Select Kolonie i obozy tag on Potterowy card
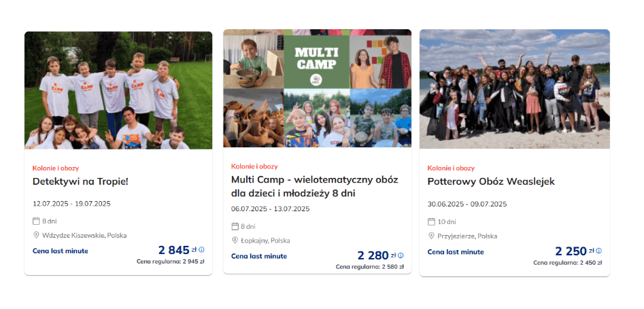The image size is (644, 309). point(451,168)
